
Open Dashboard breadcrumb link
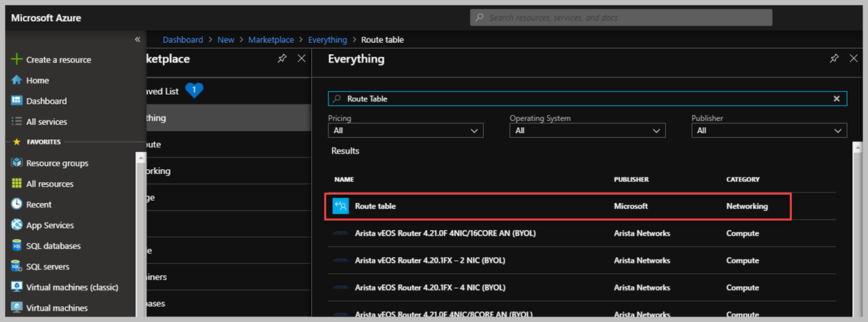[x=183, y=40]
